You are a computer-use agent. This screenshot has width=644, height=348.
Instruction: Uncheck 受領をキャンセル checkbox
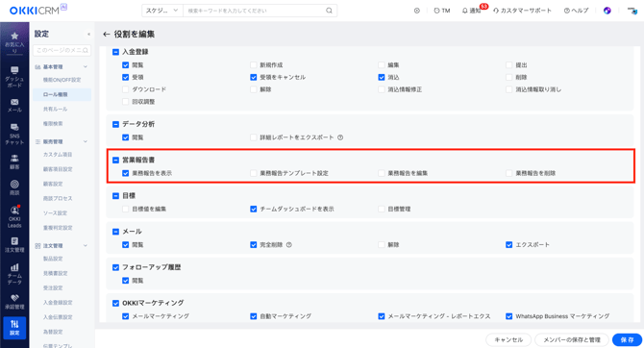click(254, 77)
